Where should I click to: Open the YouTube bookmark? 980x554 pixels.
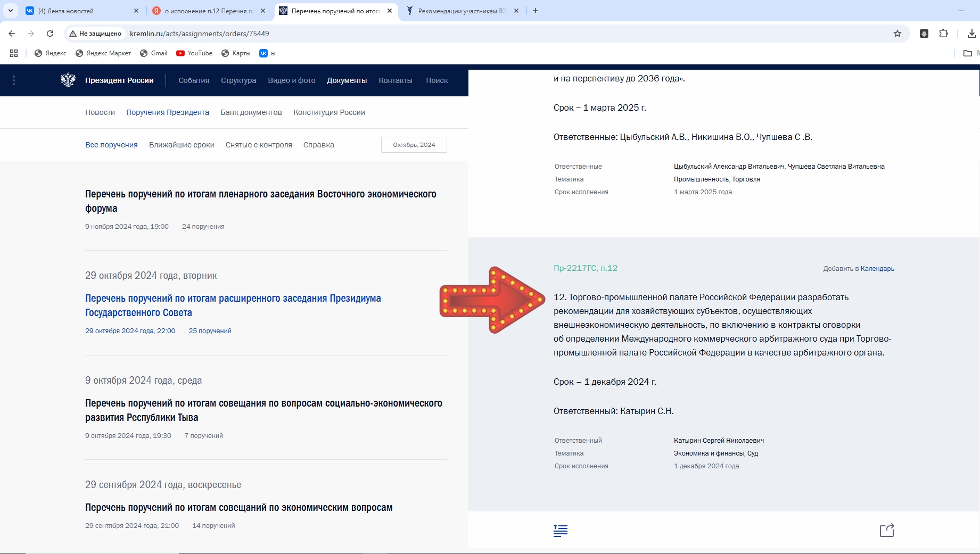[x=194, y=53]
